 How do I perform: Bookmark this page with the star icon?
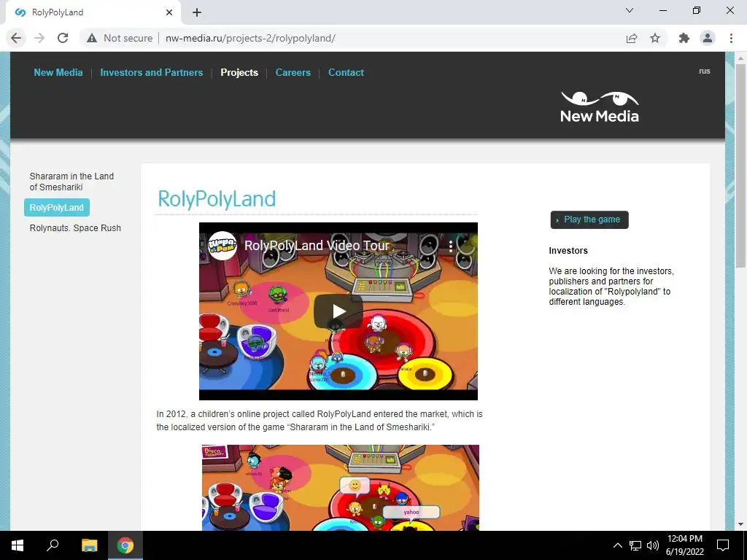(x=655, y=38)
